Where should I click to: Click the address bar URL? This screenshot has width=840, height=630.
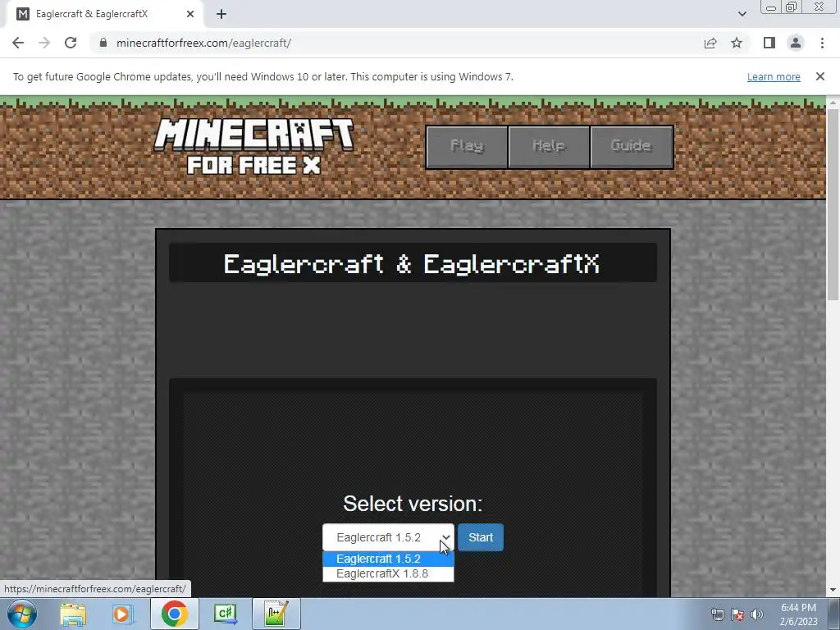click(x=203, y=43)
